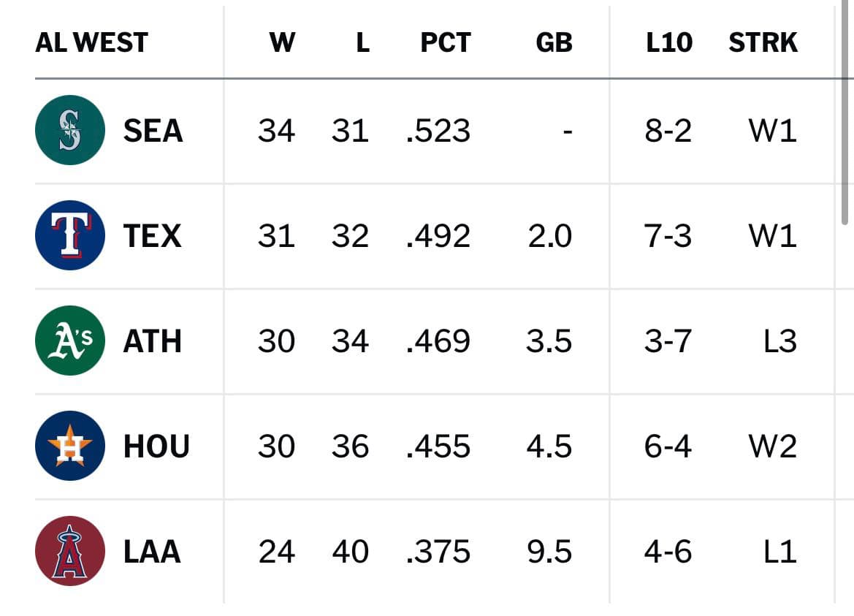Click the Texas Rangers team logo
This screenshot has width=854, height=616.
click(69, 235)
